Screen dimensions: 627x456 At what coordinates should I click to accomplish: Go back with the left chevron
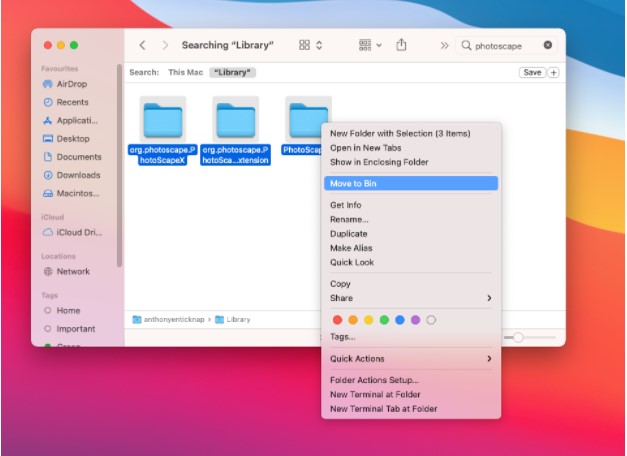[142, 45]
